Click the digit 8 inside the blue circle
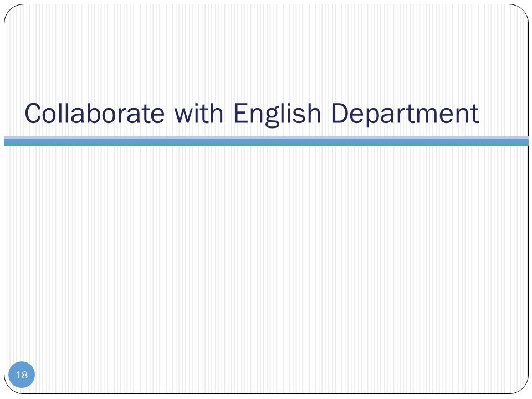The image size is (532, 399). point(24,375)
